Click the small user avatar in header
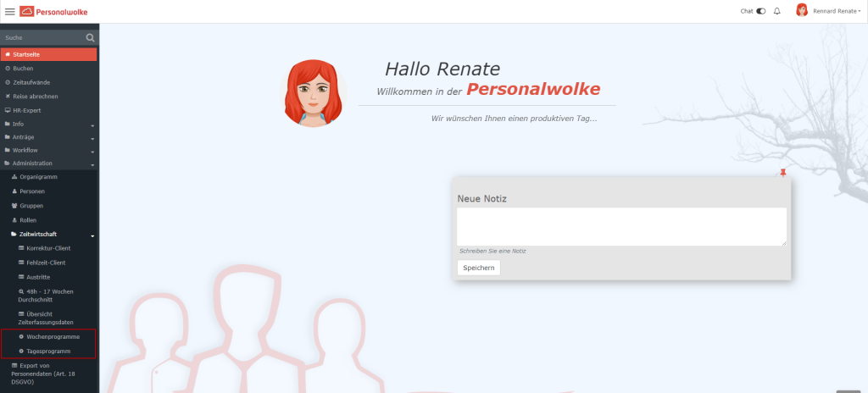This screenshot has height=393, width=868. [802, 10]
